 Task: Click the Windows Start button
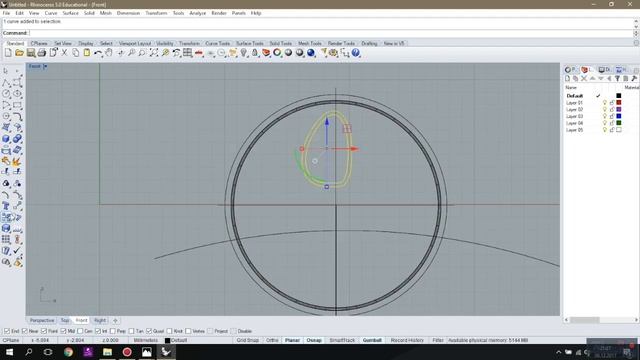click(9, 352)
